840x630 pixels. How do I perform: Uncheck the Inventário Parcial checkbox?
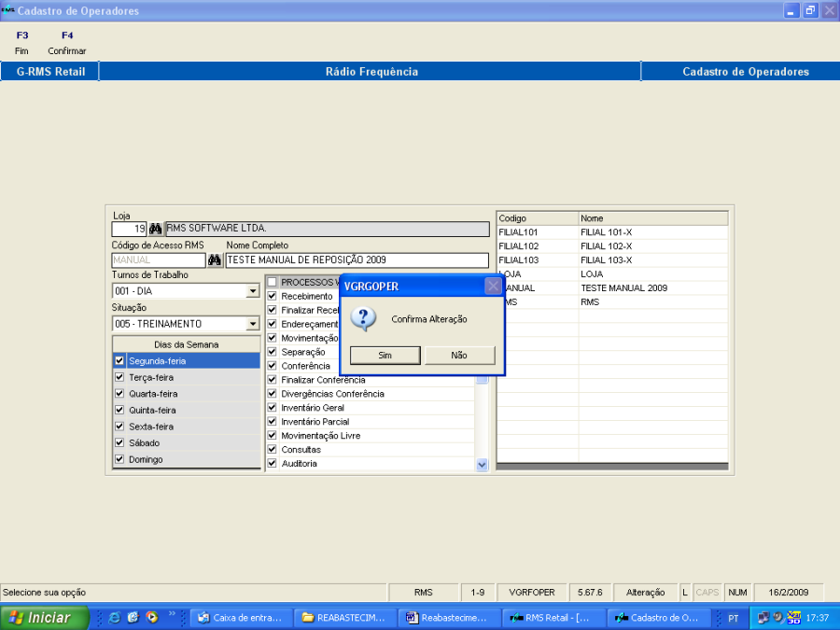(x=273, y=421)
